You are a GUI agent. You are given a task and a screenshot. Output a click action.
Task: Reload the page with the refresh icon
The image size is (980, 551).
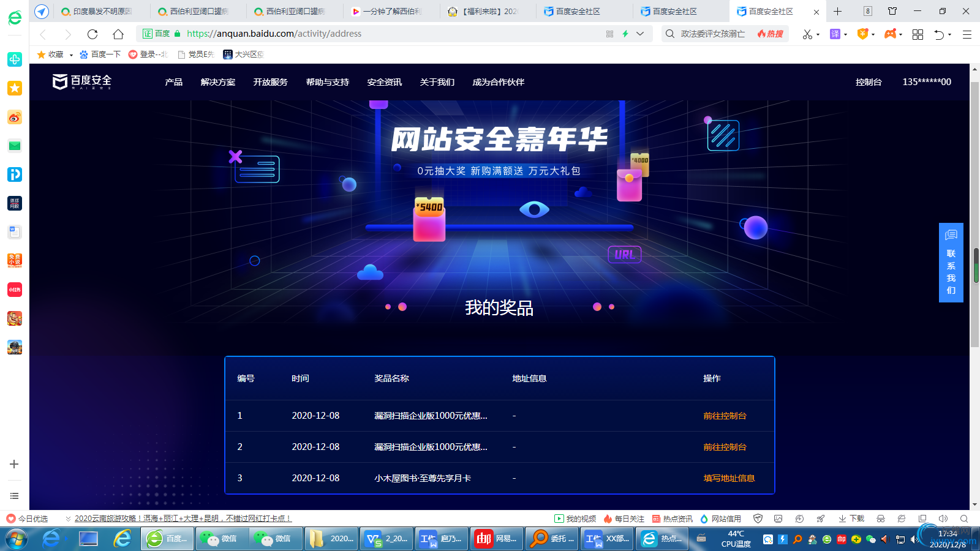92,34
